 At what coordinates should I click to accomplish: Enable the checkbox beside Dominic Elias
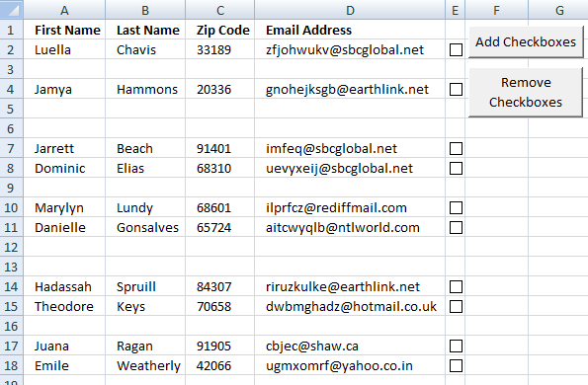[x=456, y=169]
